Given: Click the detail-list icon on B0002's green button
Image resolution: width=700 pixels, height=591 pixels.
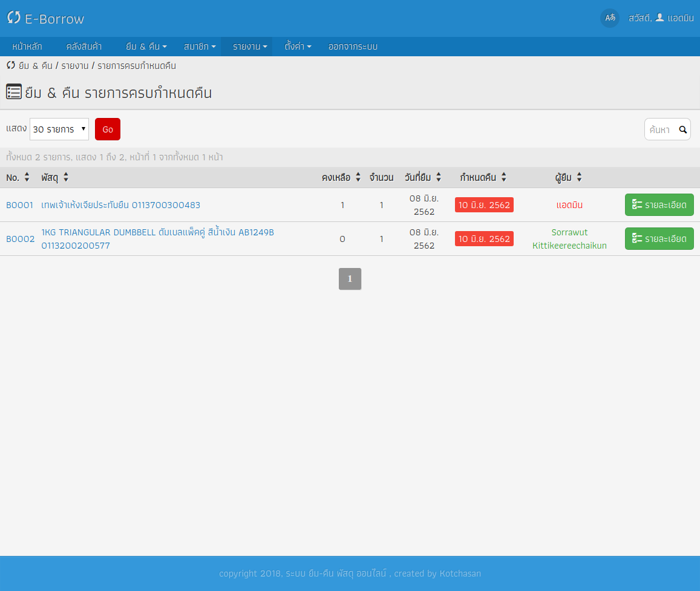Looking at the screenshot, I should coord(638,238).
